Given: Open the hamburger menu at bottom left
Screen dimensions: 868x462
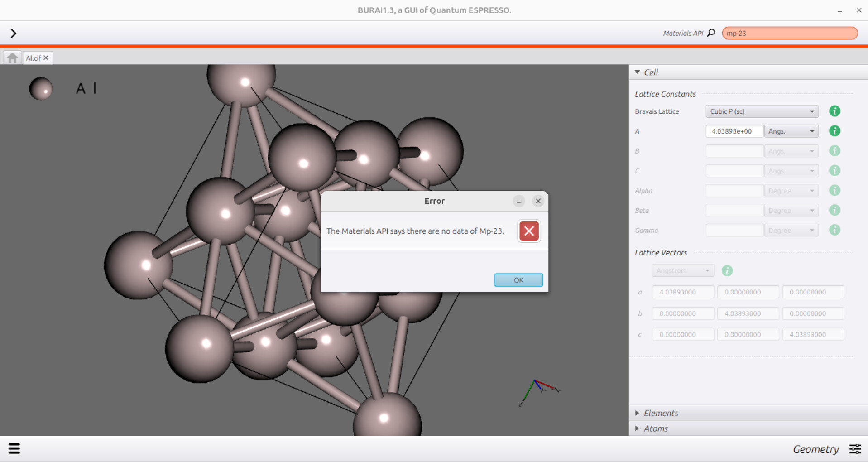Looking at the screenshot, I should (x=14, y=448).
